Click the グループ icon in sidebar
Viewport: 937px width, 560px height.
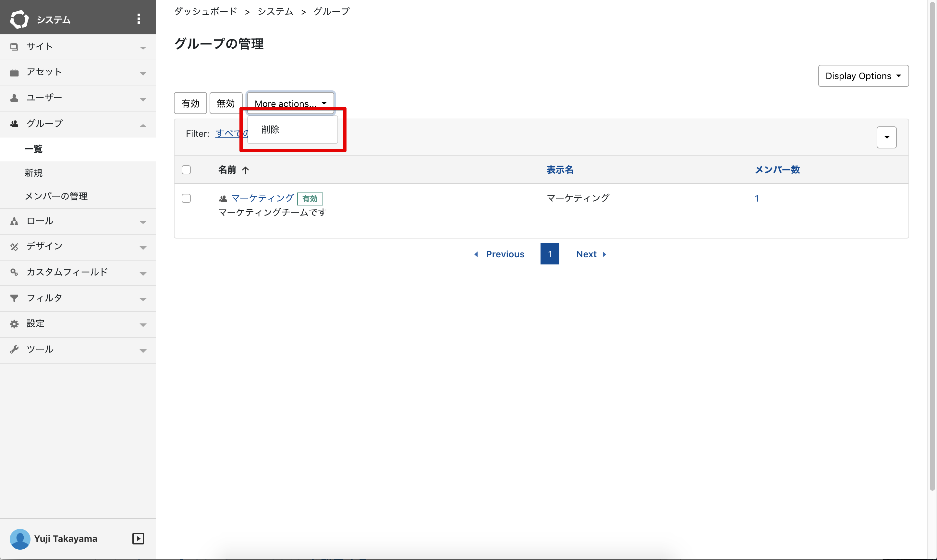[15, 123]
